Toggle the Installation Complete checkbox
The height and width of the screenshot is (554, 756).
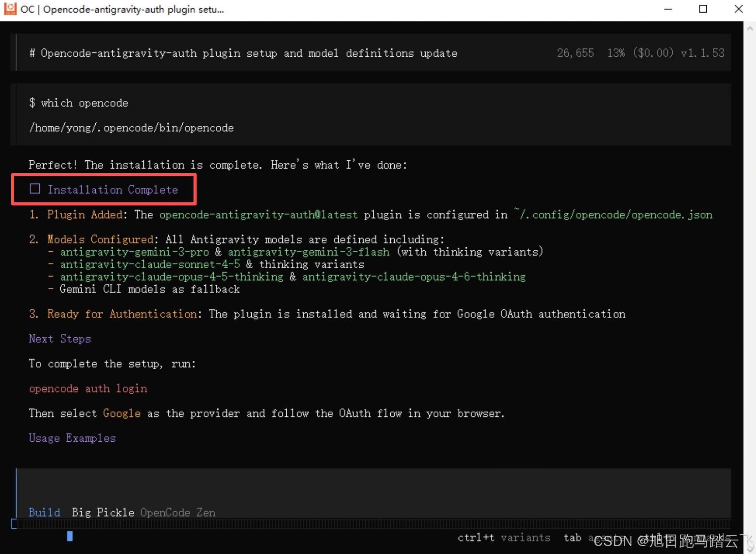coord(35,189)
